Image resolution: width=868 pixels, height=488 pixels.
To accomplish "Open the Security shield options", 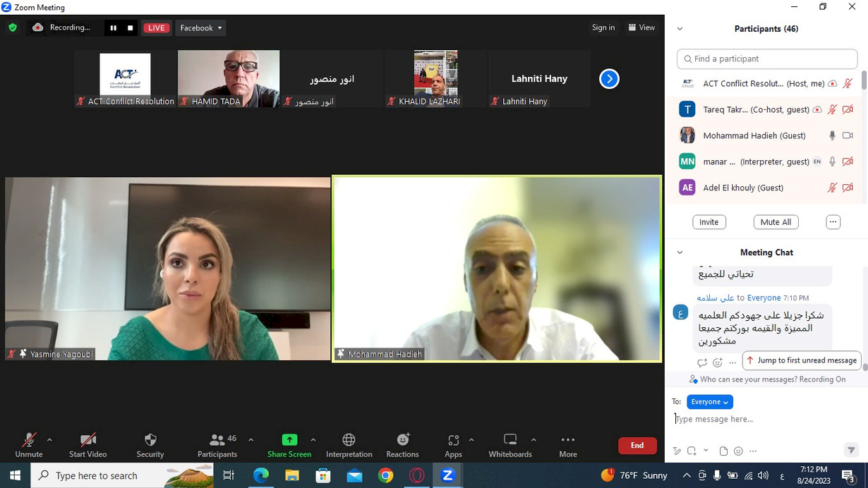I will [150, 444].
